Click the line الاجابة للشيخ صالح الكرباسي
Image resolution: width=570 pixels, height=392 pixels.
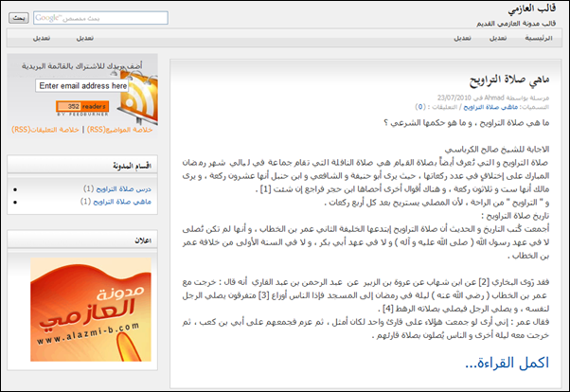497,150
